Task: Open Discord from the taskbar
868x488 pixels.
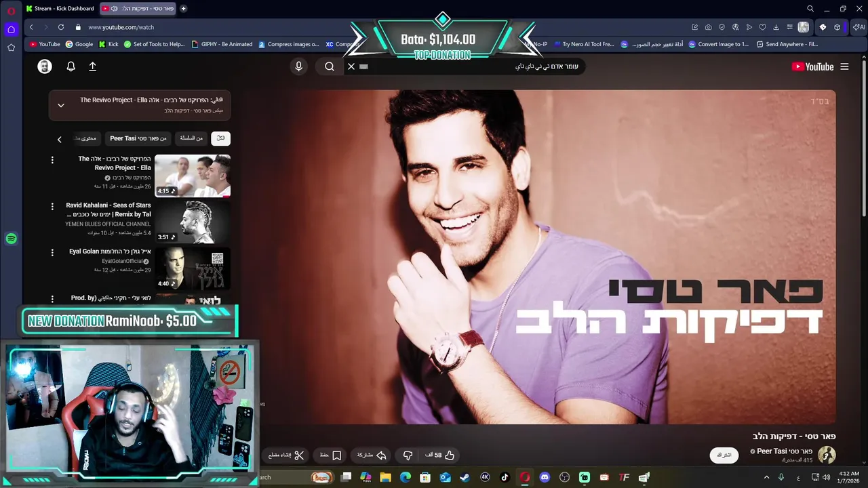Action: click(545, 477)
